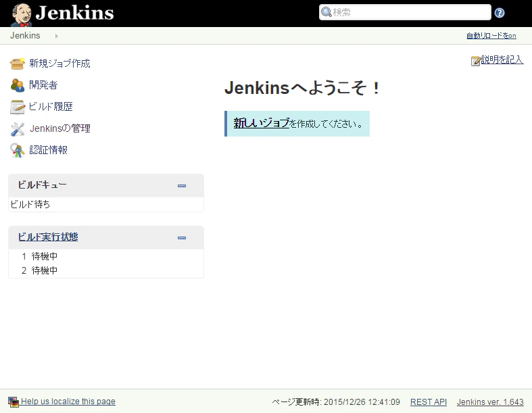Click 新しいジョブ link in welcome box
This screenshot has width=532, height=413.
click(261, 123)
